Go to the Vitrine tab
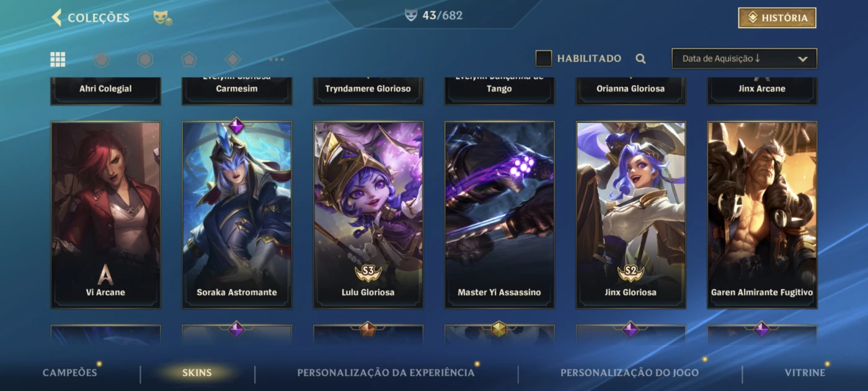 tap(805, 372)
